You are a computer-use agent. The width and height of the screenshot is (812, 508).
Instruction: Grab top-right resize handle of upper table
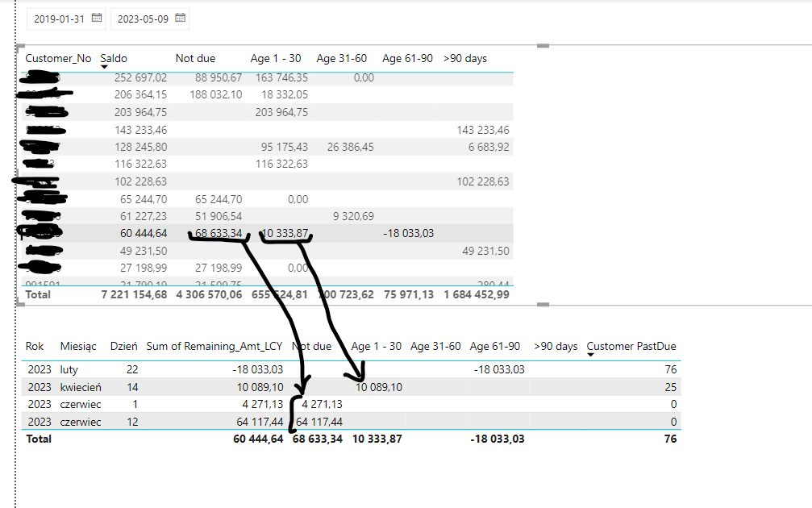(x=543, y=46)
